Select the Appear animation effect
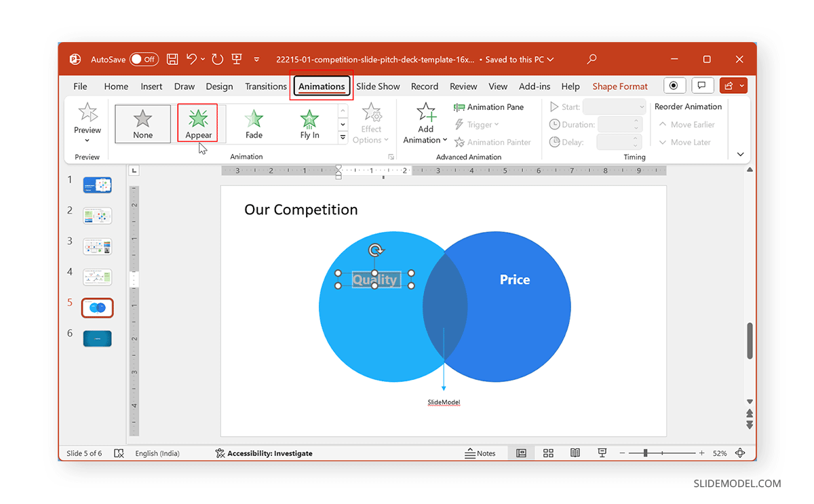This screenshot has height=504, width=814. click(x=197, y=123)
